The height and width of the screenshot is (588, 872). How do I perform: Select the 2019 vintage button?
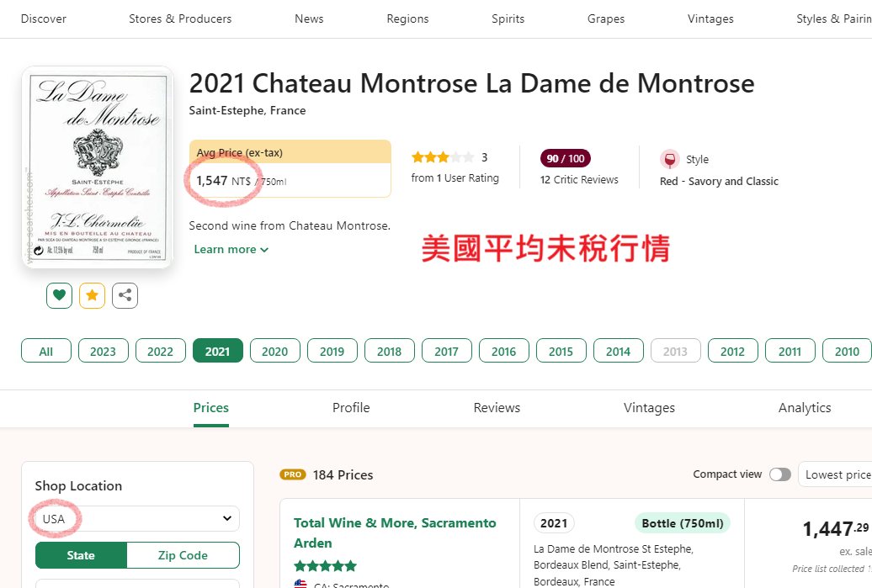(x=332, y=351)
